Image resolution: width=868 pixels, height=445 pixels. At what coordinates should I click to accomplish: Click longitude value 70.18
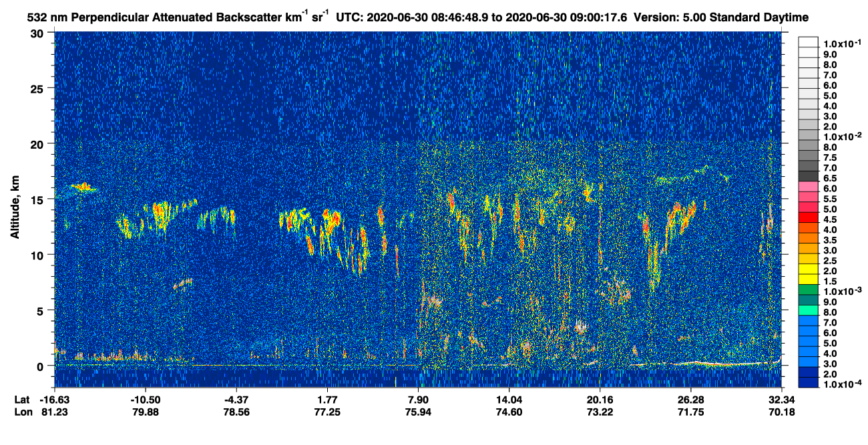[x=781, y=412]
